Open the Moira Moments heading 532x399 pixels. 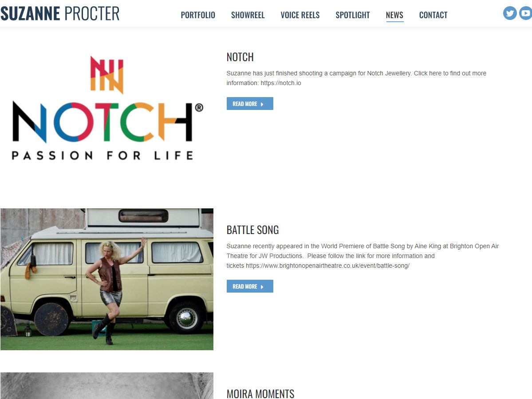pos(260,394)
